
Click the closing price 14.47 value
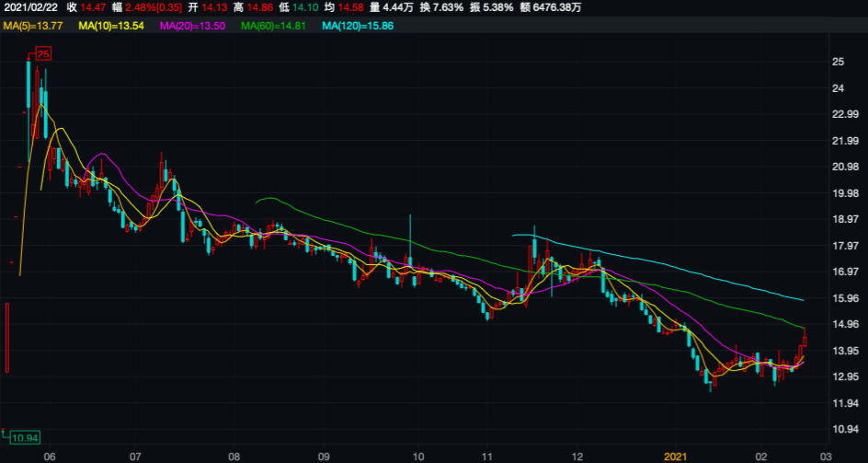pyautogui.click(x=92, y=7)
